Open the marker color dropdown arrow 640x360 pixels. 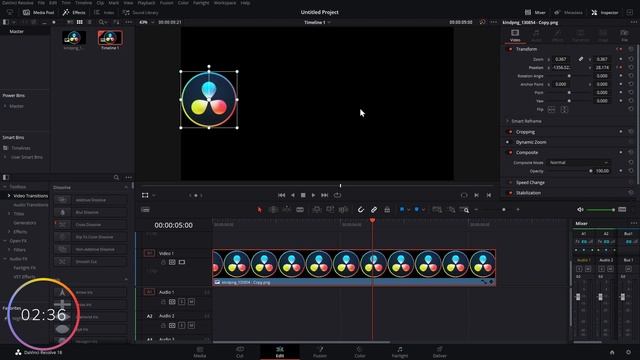(423, 210)
